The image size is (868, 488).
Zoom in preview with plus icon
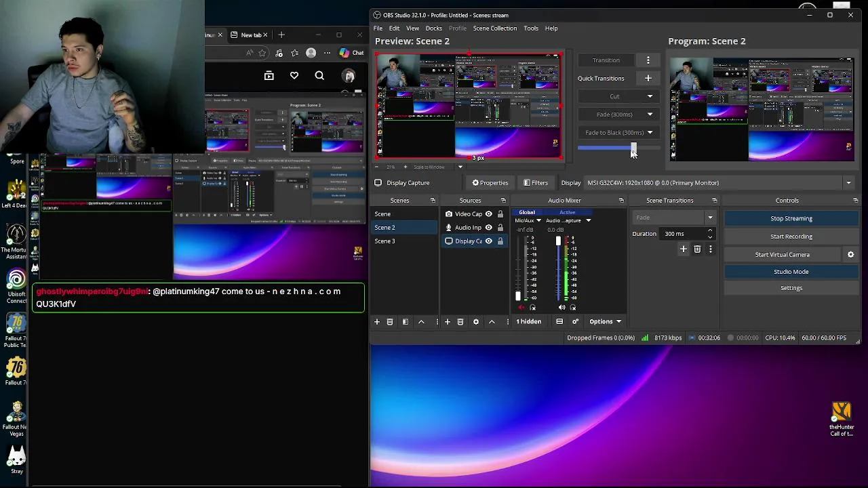coord(405,167)
